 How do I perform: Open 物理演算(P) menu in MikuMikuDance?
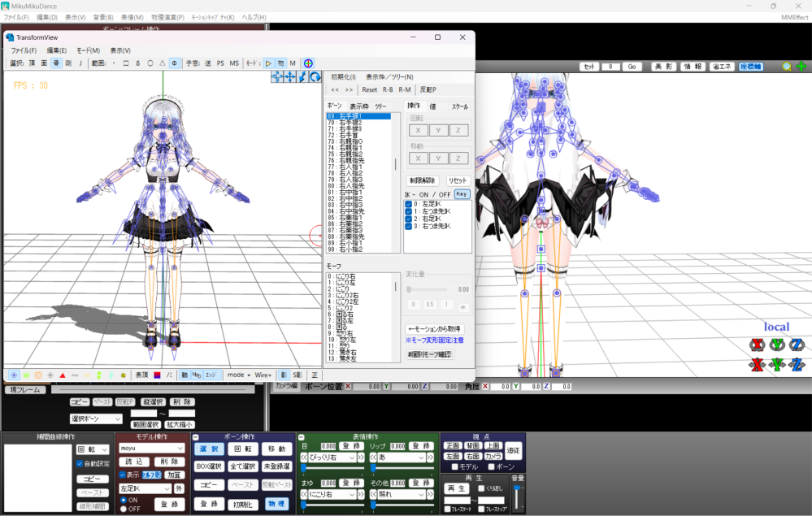pyautogui.click(x=167, y=17)
